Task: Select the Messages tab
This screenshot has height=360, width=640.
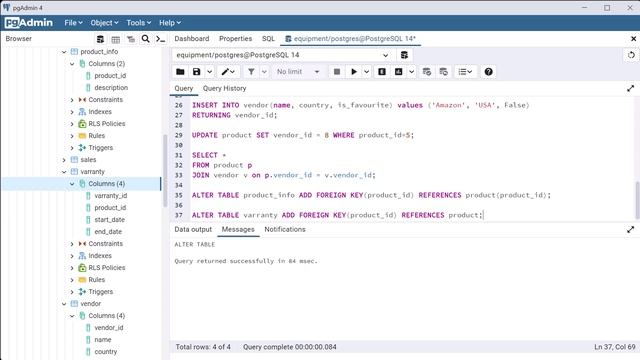Action: (238, 229)
